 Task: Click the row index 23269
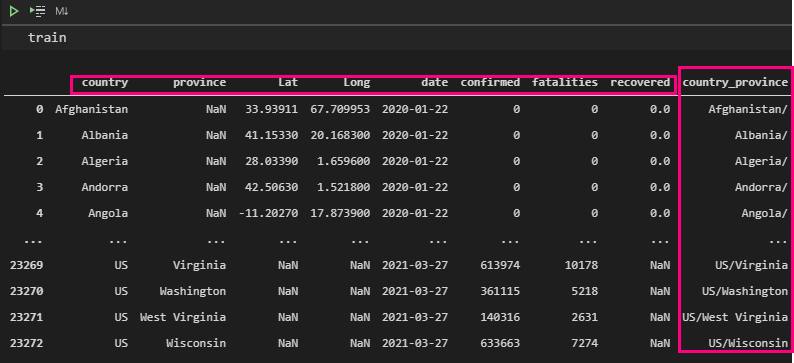point(26,265)
